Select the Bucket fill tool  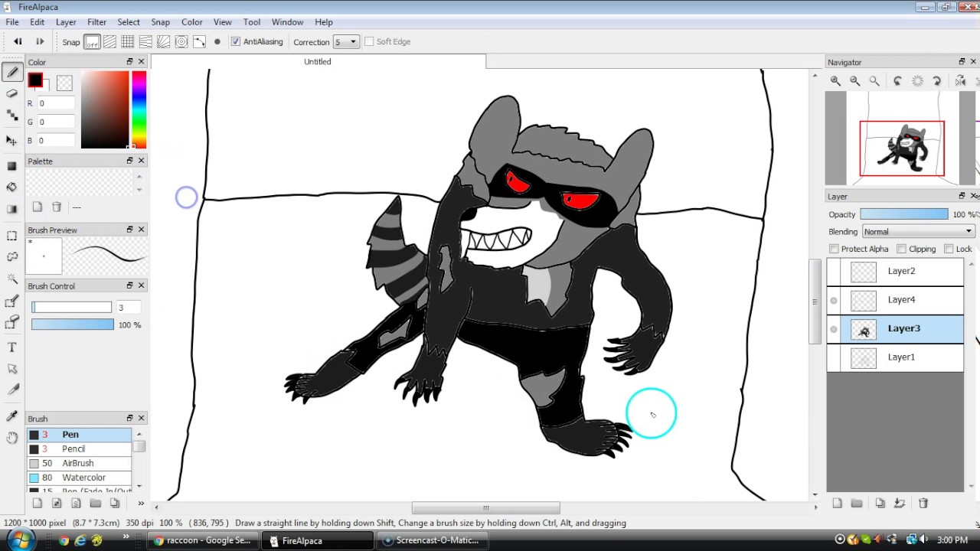coord(11,187)
